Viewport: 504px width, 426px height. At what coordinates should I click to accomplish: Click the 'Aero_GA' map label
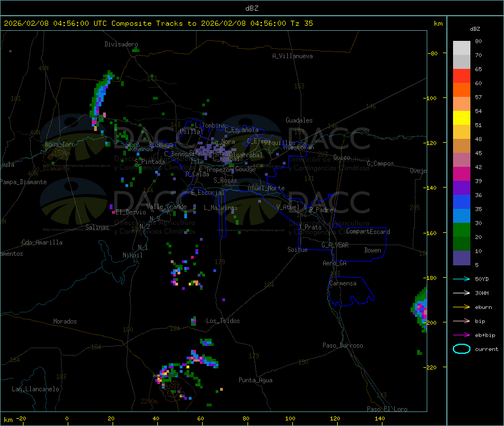[x=335, y=263]
